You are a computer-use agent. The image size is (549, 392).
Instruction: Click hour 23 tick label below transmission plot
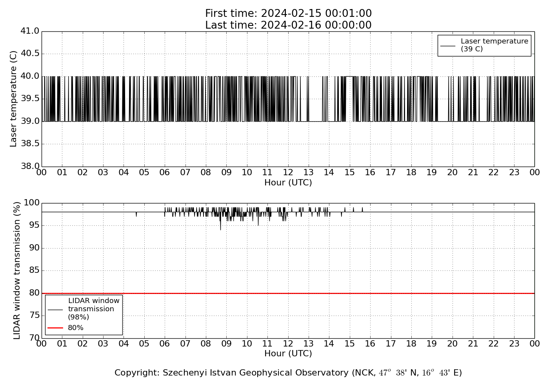[514, 344]
